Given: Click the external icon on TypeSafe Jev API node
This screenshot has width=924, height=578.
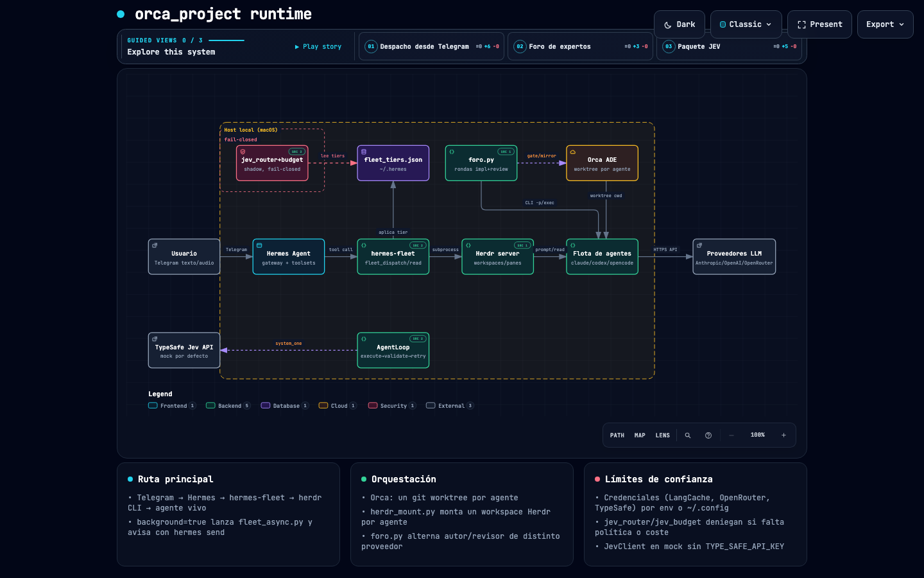Looking at the screenshot, I should coord(155,339).
